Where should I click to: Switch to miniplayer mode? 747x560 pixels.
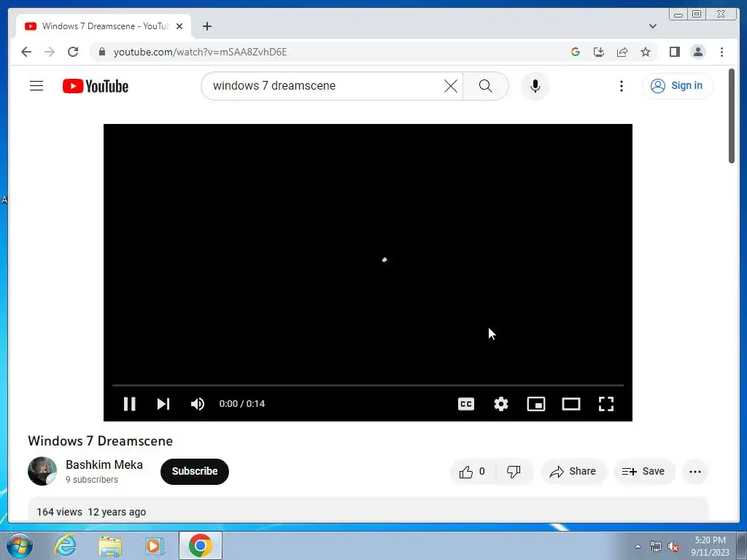[536, 404]
